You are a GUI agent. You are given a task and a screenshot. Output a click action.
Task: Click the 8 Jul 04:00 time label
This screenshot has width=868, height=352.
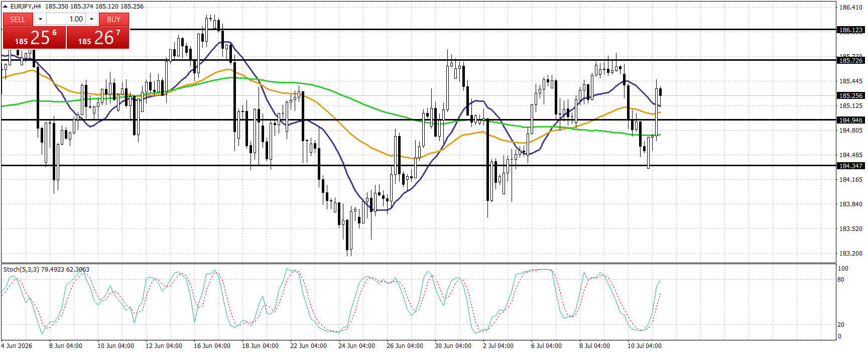tap(594, 346)
